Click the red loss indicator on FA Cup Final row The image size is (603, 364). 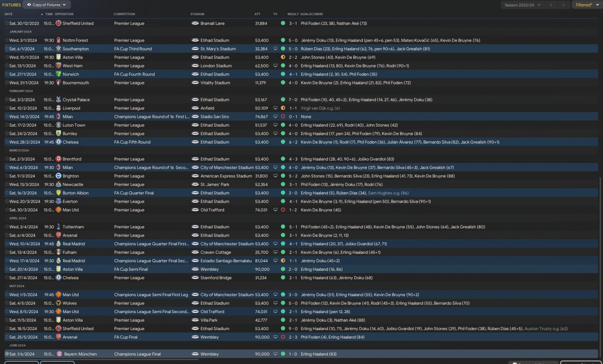[283, 337]
